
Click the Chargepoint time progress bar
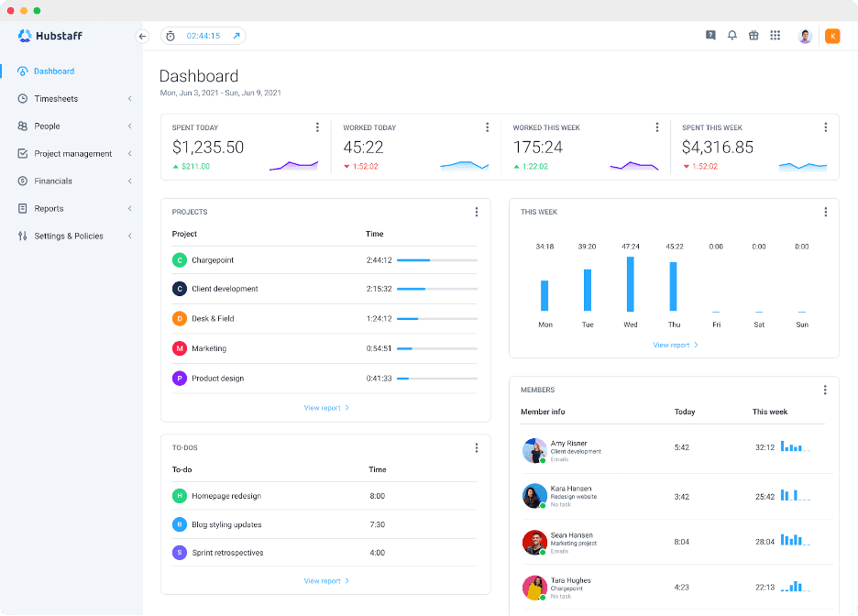pyautogui.click(x=437, y=260)
